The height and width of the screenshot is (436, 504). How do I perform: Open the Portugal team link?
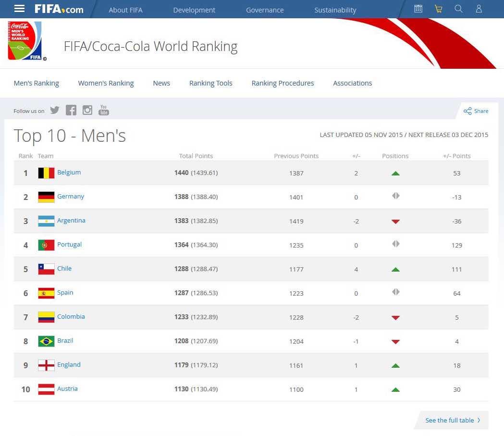(70, 244)
